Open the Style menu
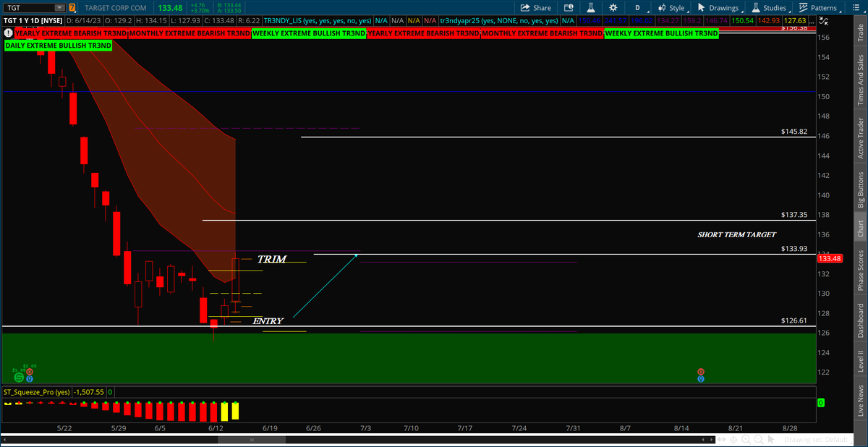The height and width of the screenshot is (447, 868). [x=672, y=8]
